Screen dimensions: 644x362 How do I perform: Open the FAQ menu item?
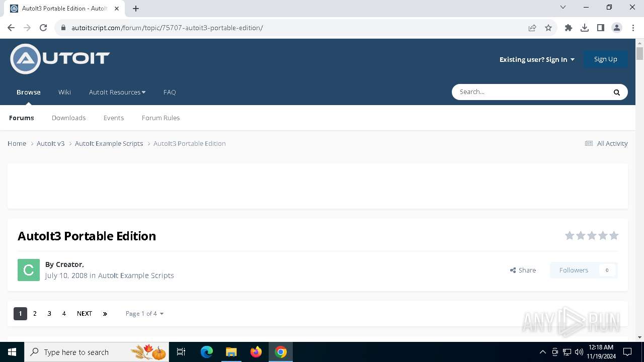click(x=170, y=92)
